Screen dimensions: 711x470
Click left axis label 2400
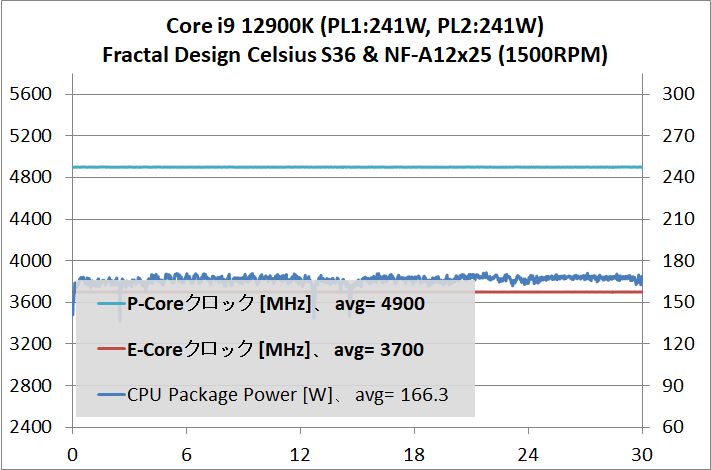(31, 427)
